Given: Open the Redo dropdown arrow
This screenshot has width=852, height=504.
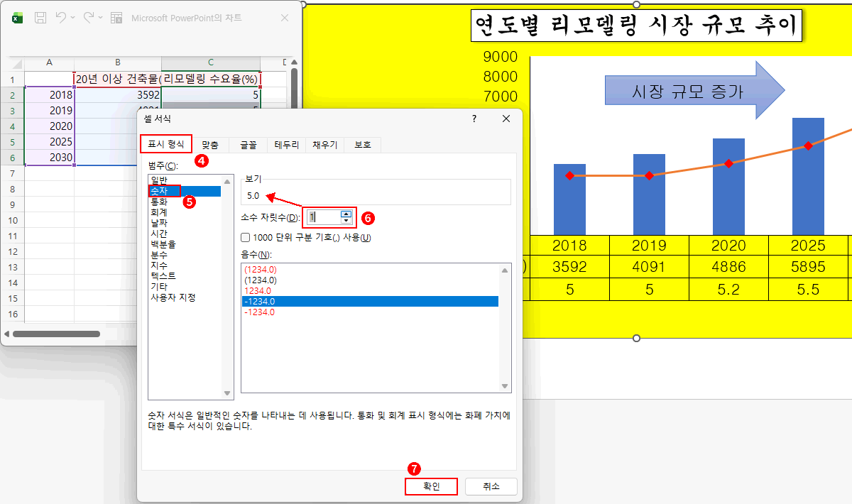Looking at the screenshot, I should [101, 17].
